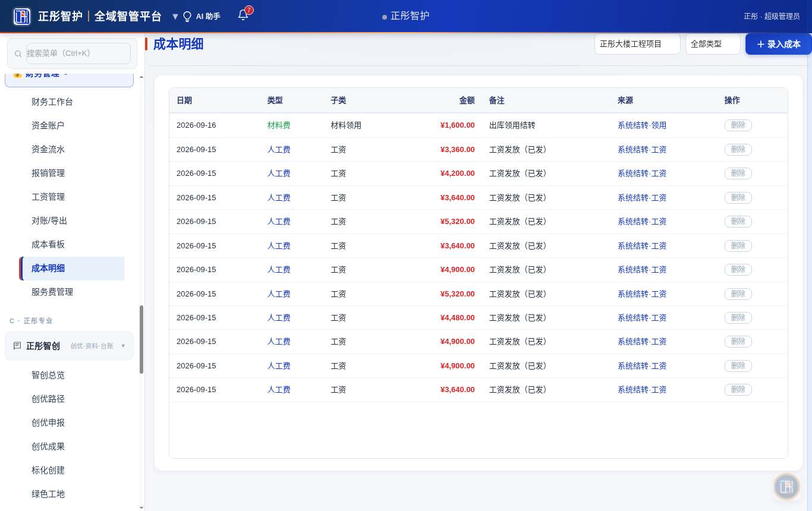Screen dimensions: 812x511
Task: Click the AI 助手 lightbulb icon
Action: click(x=187, y=17)
